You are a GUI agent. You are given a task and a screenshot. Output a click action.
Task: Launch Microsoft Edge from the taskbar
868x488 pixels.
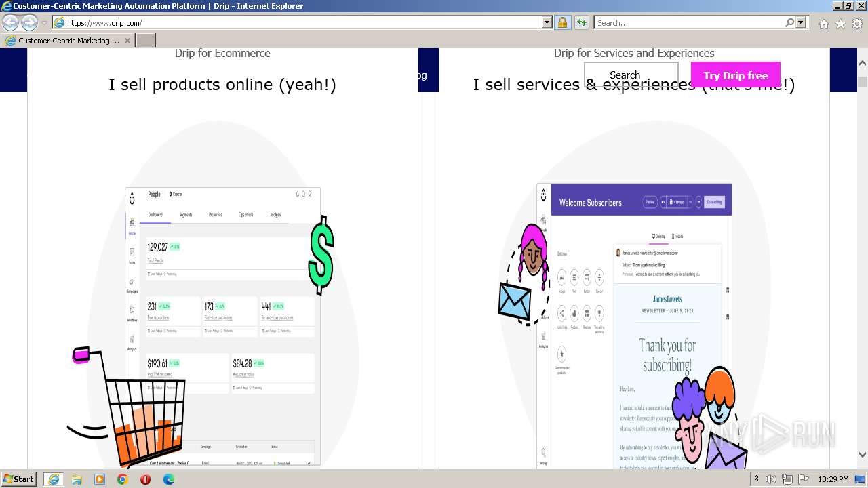(x=169, y=479)
